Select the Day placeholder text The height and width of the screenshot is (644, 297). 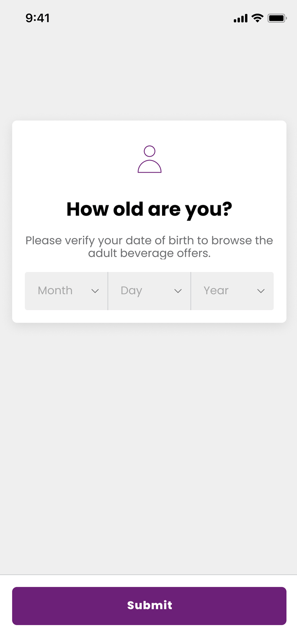pyautogui.click(x=131, y=291)
